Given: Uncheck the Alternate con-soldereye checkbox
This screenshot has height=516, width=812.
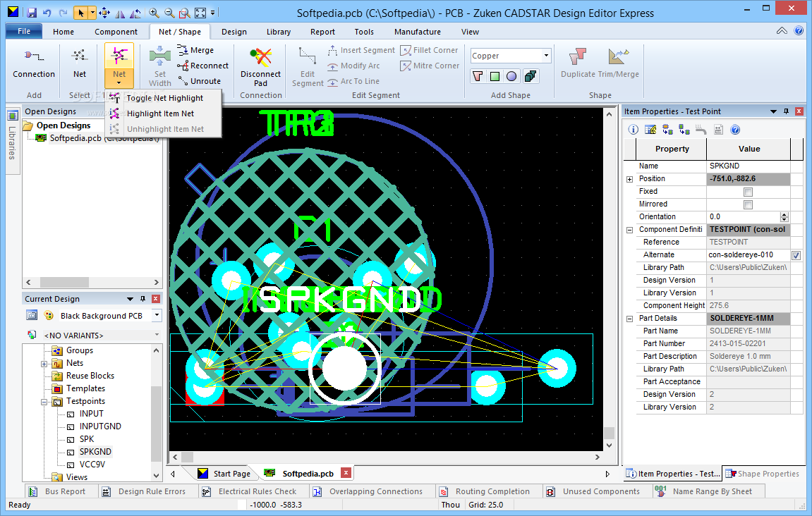Looking at the screenshot, I should tap(796, 255).
